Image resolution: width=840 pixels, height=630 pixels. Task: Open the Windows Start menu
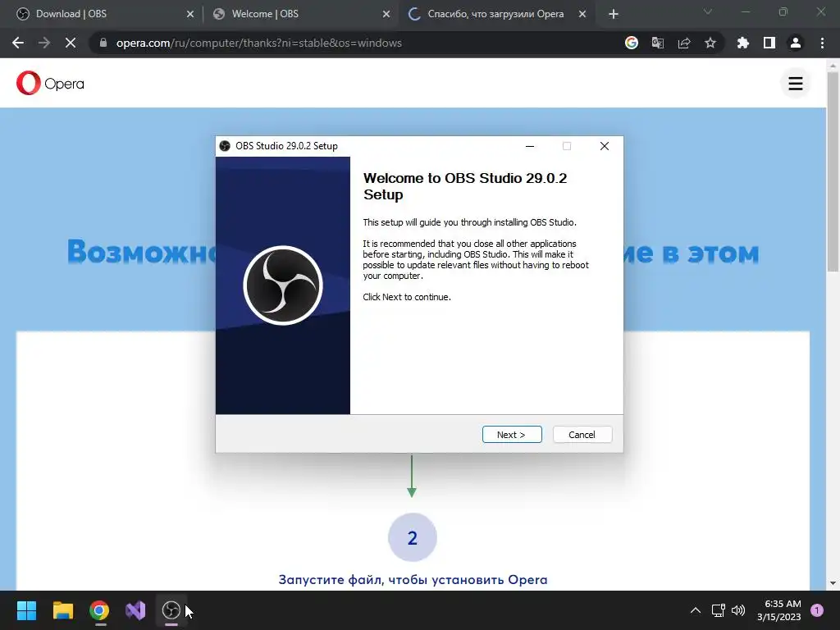26,610
